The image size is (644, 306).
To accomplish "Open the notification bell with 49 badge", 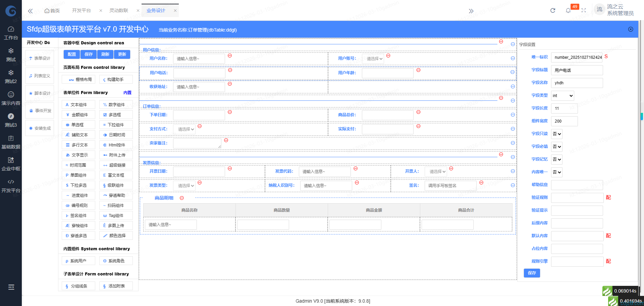I will (568, 10).
